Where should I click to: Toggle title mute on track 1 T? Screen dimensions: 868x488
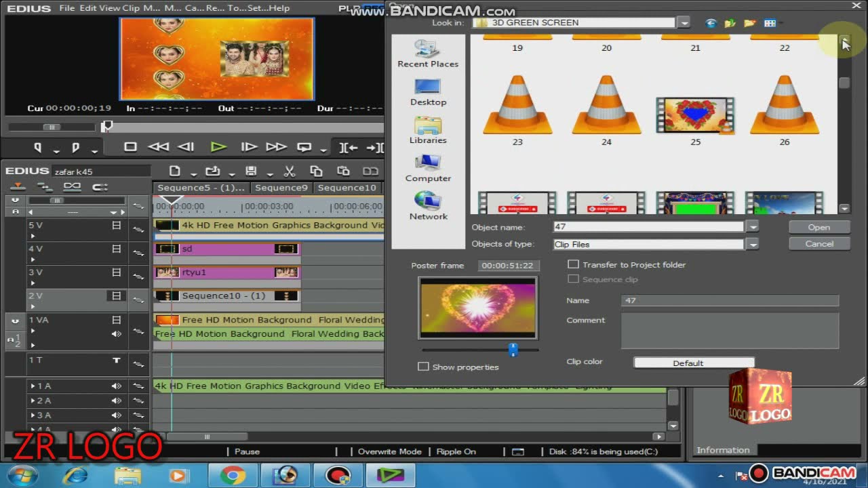[x=117, y=361]
